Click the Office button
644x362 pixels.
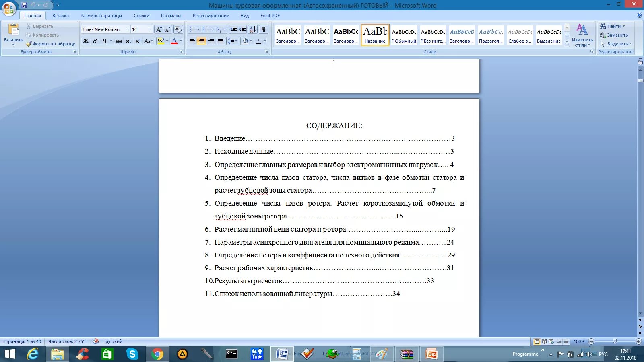tap(9, 8)
